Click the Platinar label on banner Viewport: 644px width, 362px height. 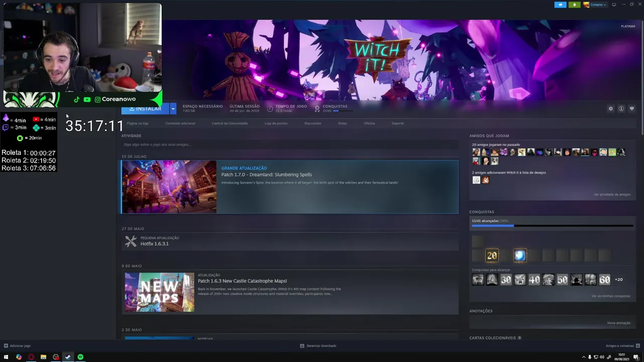(628, 26)
